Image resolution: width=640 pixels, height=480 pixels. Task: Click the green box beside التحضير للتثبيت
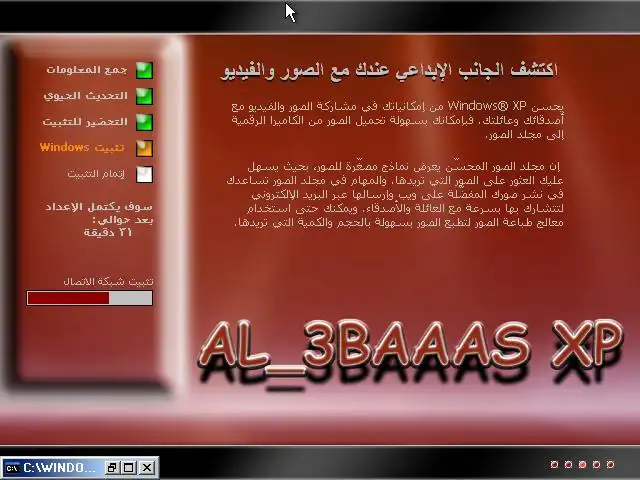pos(144,122)
